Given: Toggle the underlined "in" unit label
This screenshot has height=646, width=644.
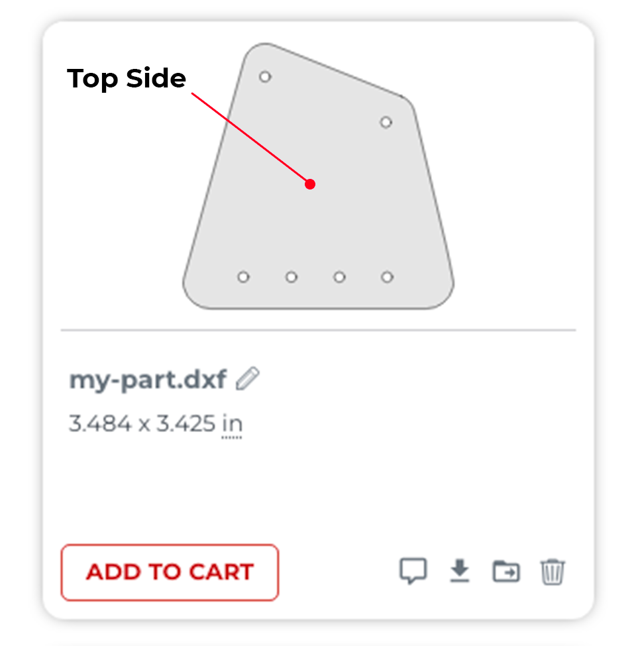Looking at the screenshot, I should click(232, 424).
